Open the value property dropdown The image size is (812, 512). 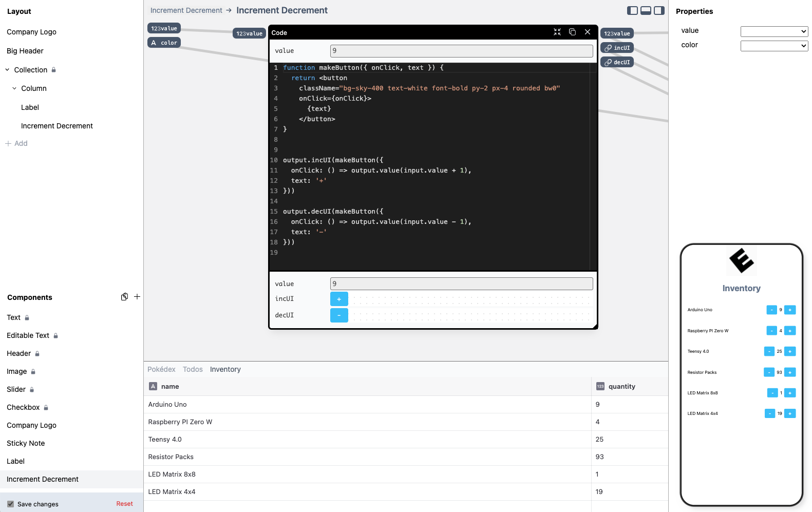pyautogui.click(x=774, y=31)
